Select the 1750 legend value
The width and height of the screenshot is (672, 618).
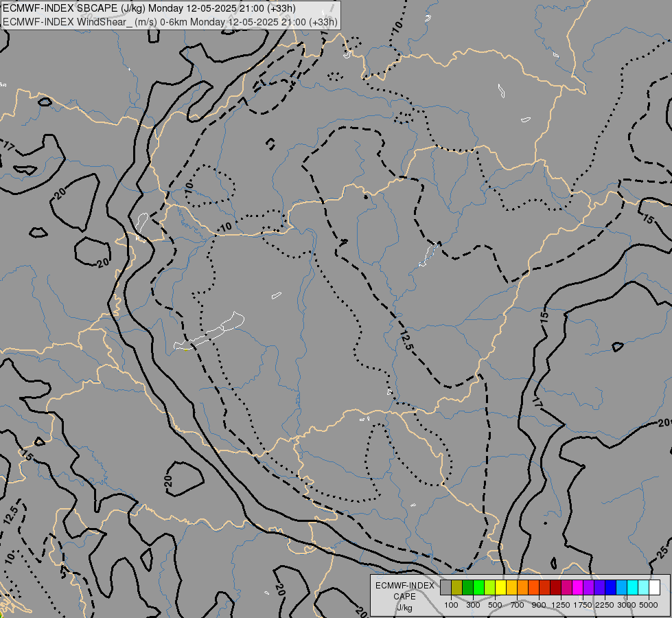tap(583, 605)
